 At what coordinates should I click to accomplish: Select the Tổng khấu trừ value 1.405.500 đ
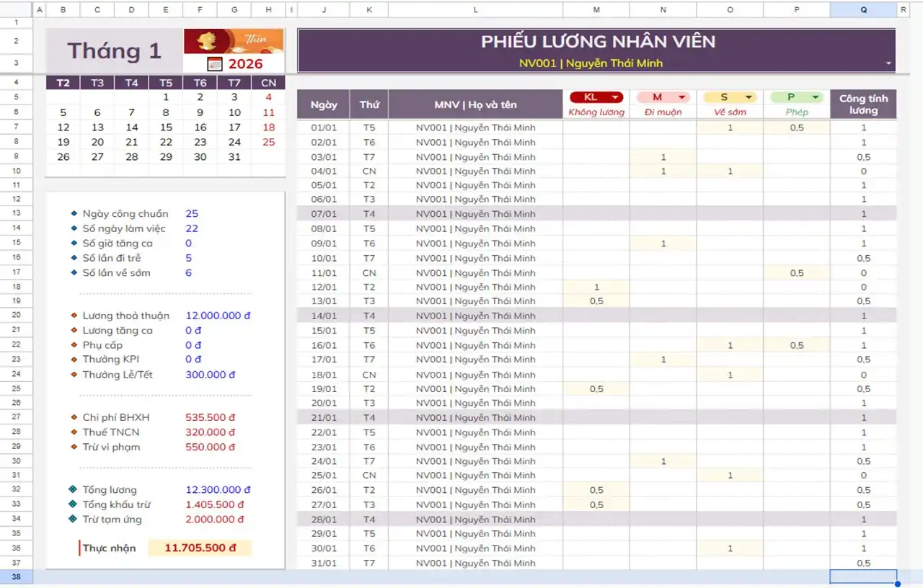215,504
